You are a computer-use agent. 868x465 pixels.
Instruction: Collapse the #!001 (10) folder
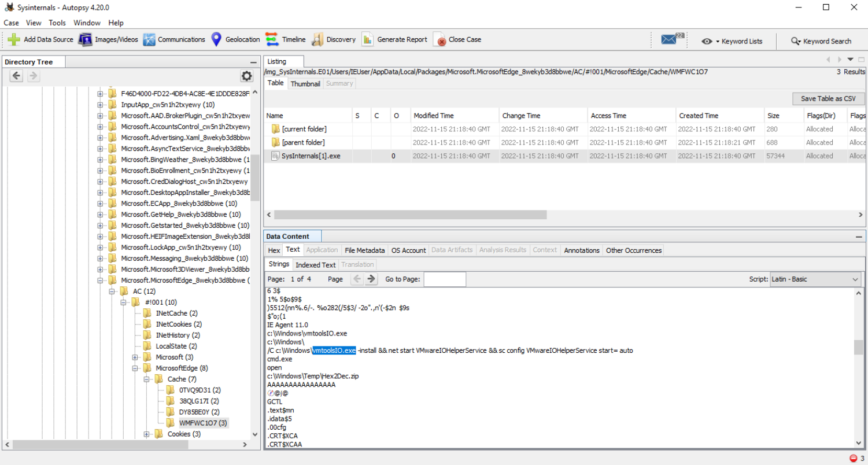(123, 302)
